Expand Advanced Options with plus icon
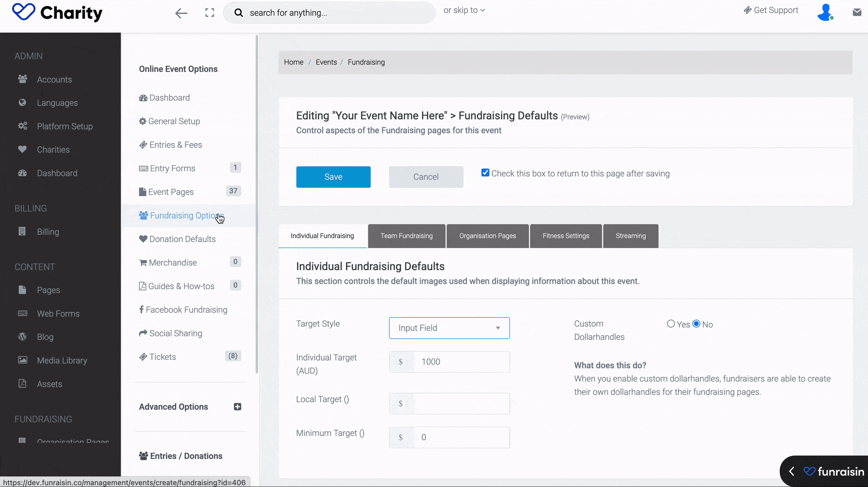 [x=237, y=407]
